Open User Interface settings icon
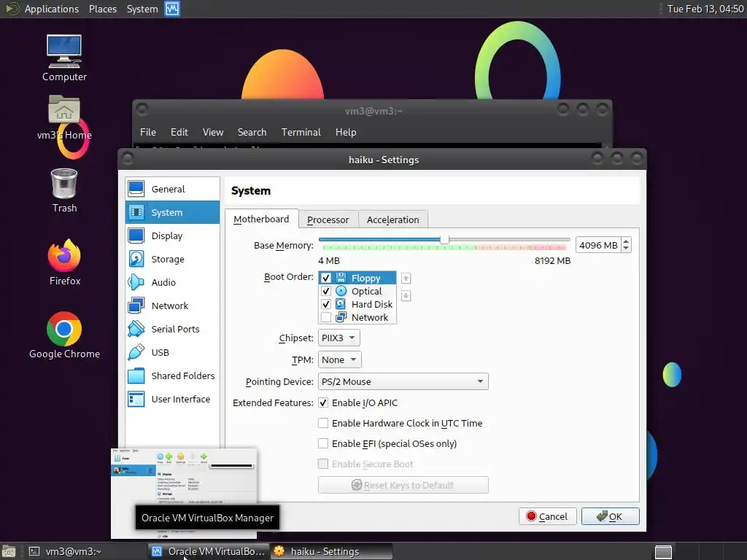Screen dimensions: 747x560 tap(136, 399)
